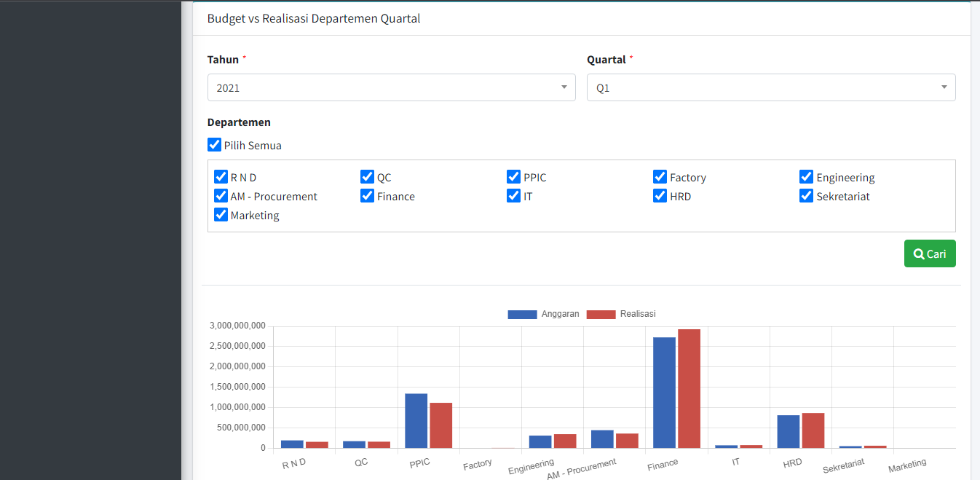Deselect the HRD checkbox
Image resolution: width=980 pixels, height=480 pixels.
coord(660,196)
